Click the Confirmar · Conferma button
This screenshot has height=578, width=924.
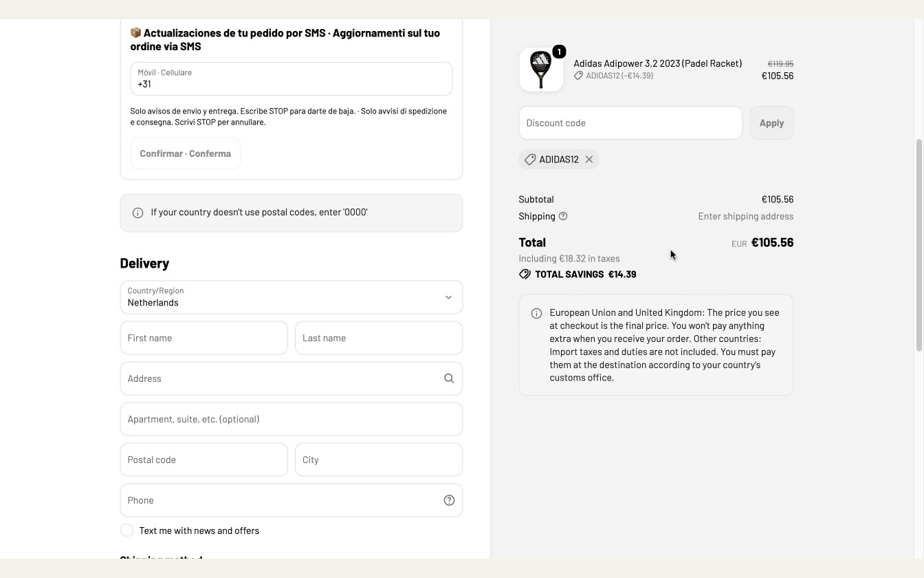[x=186, y=153]
